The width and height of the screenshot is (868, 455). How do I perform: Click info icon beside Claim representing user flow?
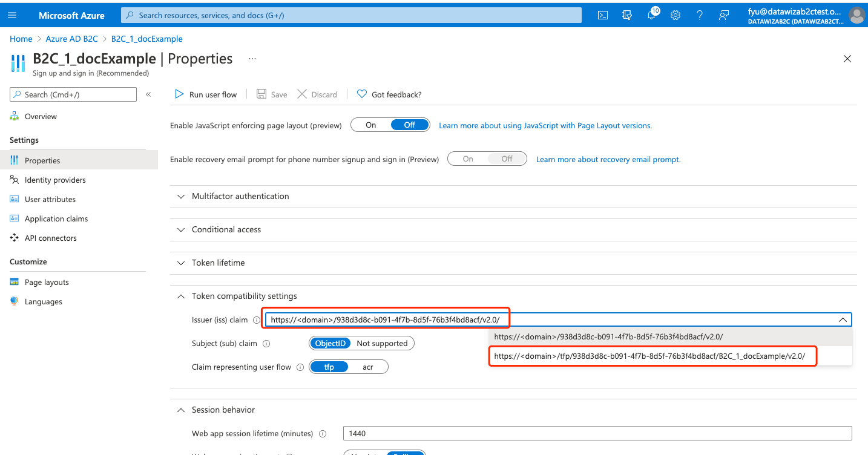(x=300, y=367)
